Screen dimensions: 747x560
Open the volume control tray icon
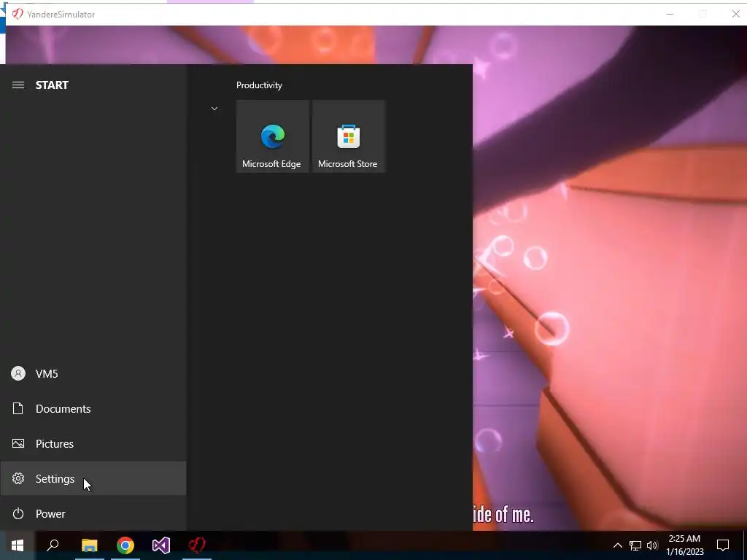(652, 545)
